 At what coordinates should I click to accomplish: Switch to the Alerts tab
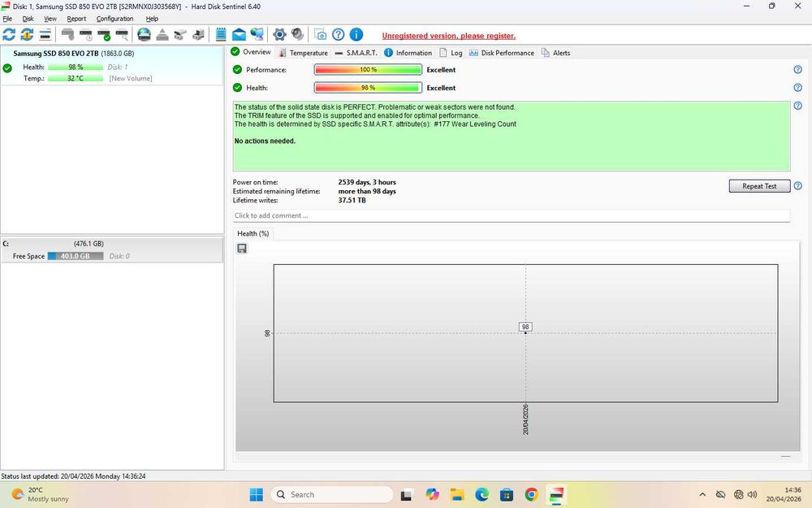pos(555,53)
